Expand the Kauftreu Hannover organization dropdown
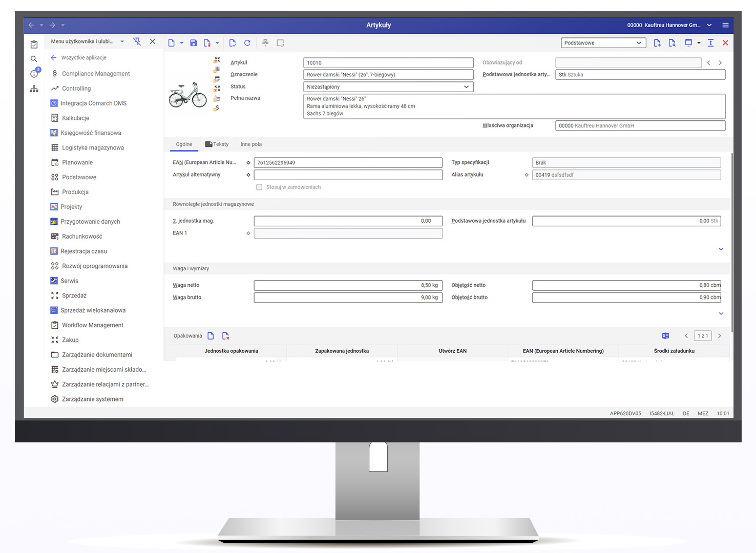756x553 pixels. click(709, 25)
